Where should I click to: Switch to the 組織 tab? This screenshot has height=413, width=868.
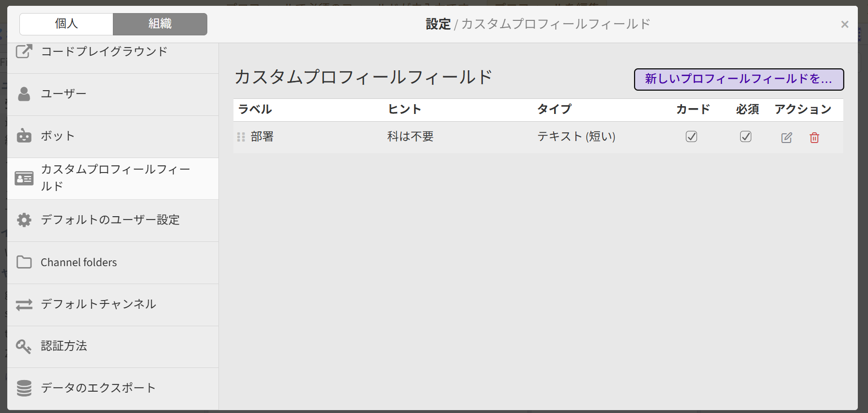coord(160,24)
